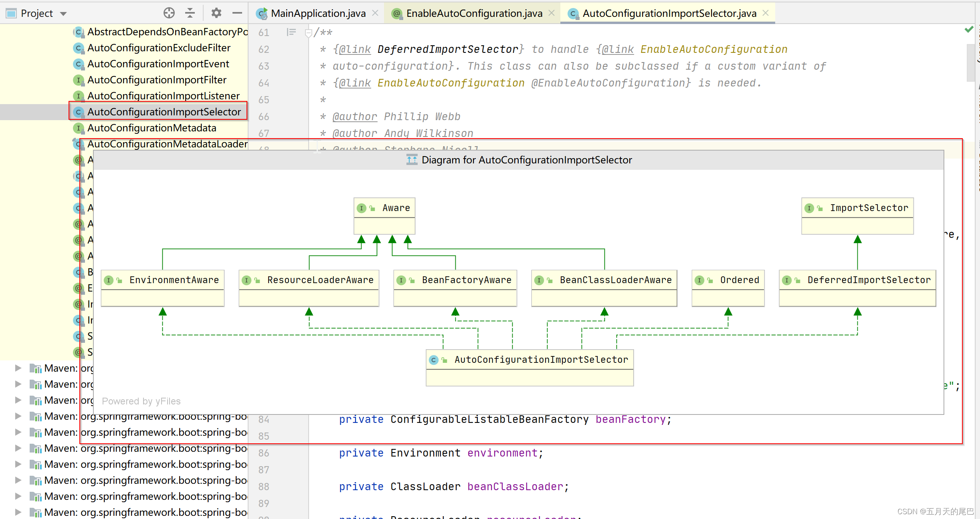Click the locate/scroll-from-source target icon
Viewport: 980px width, 519px height.
[x=169, y=13]
